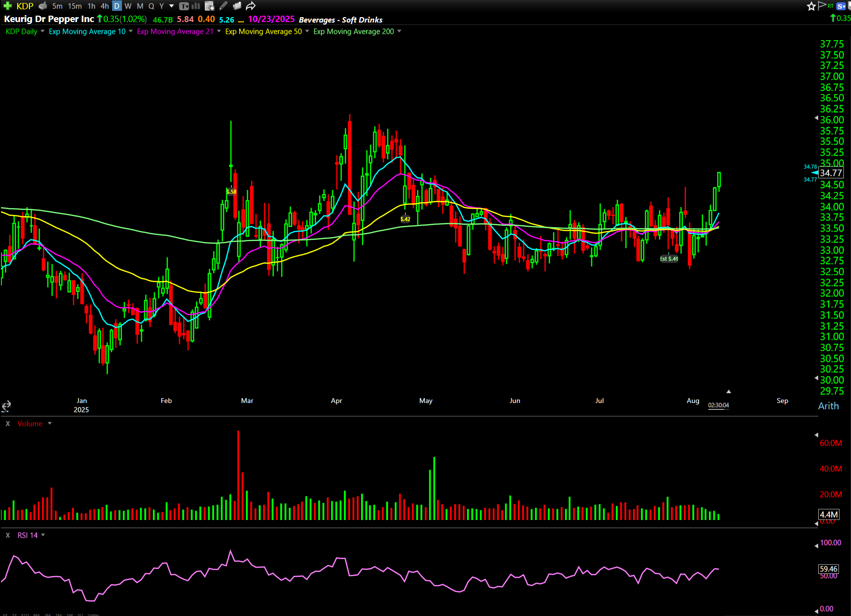This screenshot has width=851, height=616.
Task: Close the RSI 14 pane with X
Action: point(8,535)
